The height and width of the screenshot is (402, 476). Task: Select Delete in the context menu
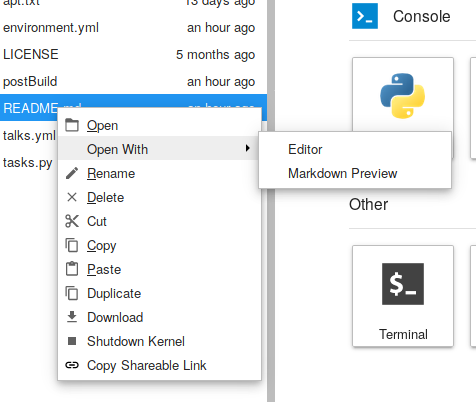[x=159, y=197]
